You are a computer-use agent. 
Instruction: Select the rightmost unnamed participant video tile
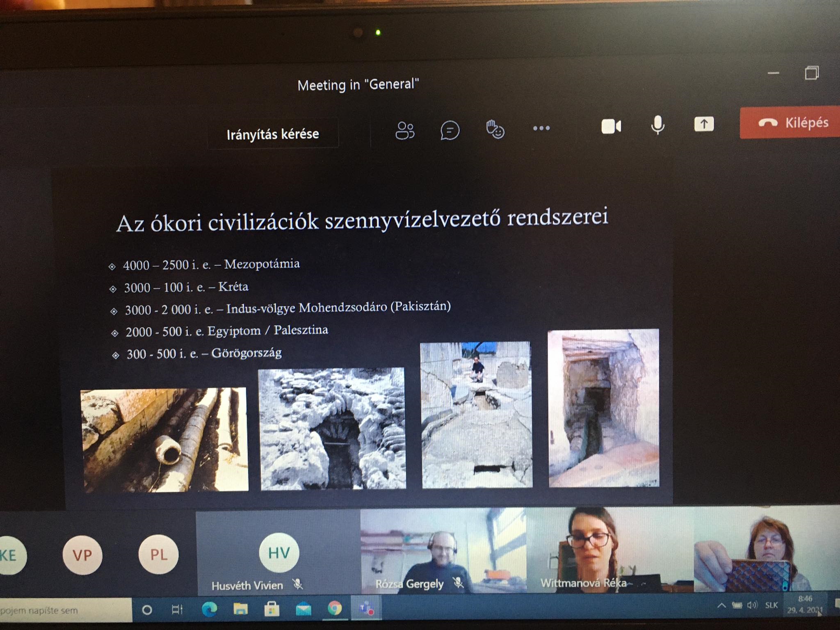coord(767,550)
